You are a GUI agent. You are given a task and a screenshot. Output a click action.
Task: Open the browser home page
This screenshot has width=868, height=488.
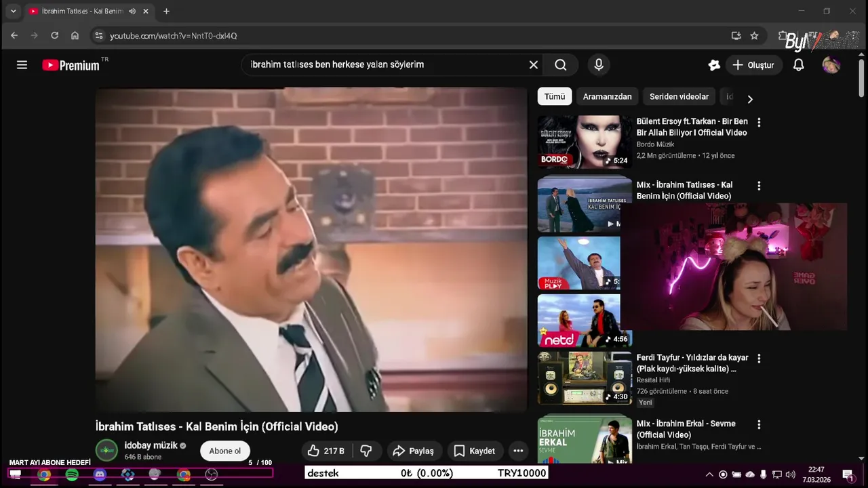pyautogui.click(x=75, y=35)
